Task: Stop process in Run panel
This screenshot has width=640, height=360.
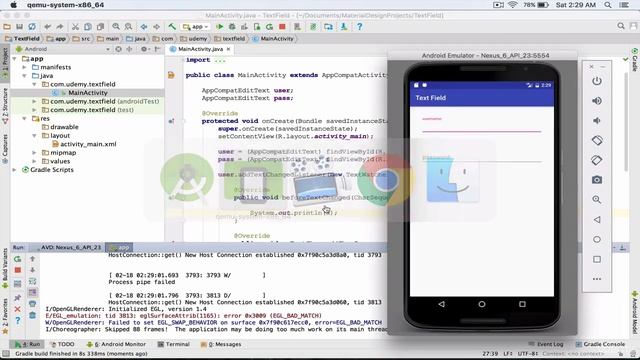Action: click(x=18, y=270)
